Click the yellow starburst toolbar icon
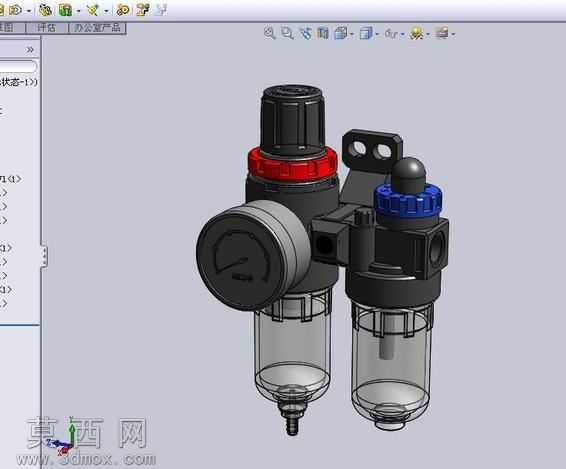The image size is (566, 469). (x=92, y=10)
